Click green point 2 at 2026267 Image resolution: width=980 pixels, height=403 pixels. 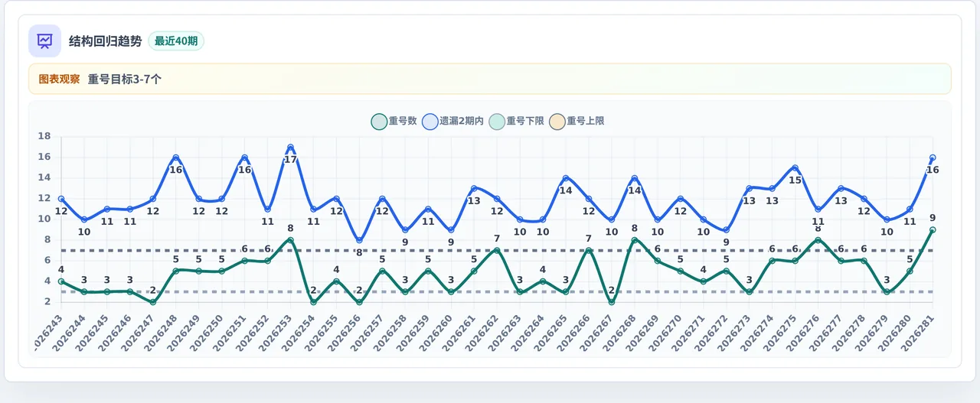tap(612, 302)
